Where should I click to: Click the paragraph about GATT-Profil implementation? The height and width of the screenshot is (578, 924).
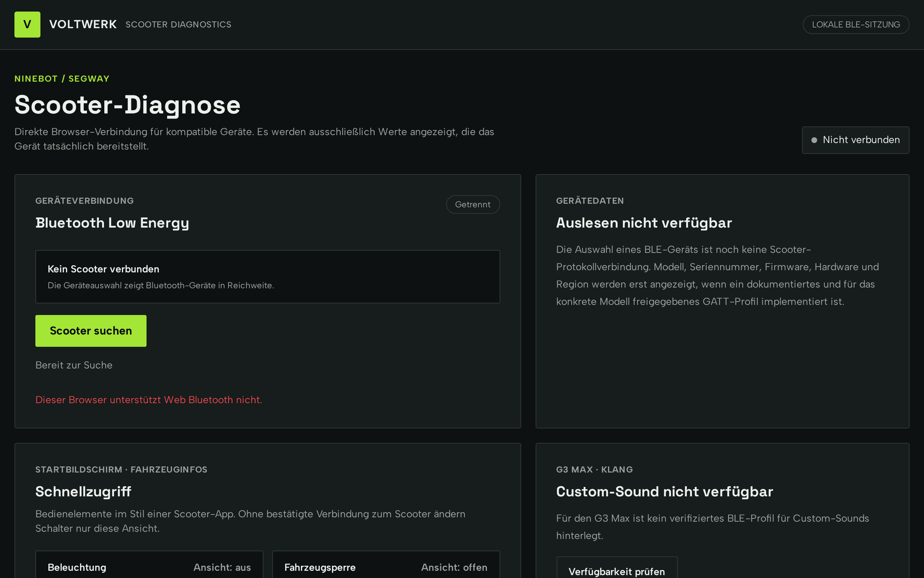(718, 275)
